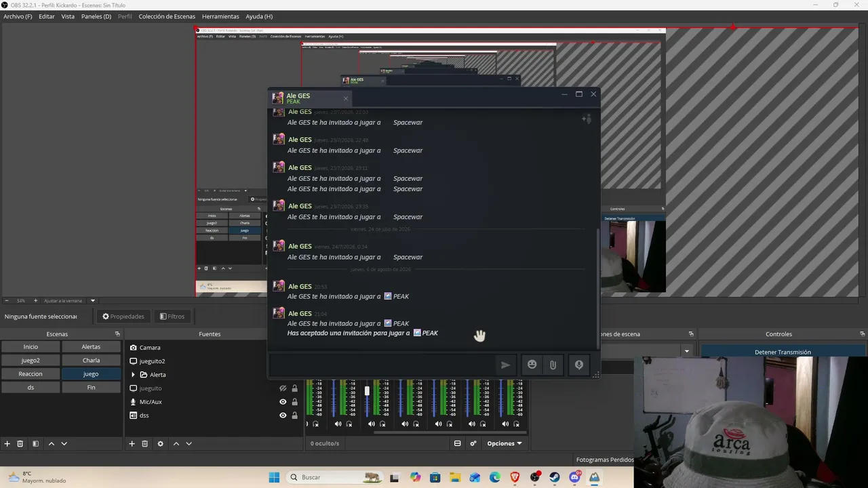This screenshot has width=868, height=488.
Task: Toggle the audio mixer layout icon
Action: pos(457,443)
